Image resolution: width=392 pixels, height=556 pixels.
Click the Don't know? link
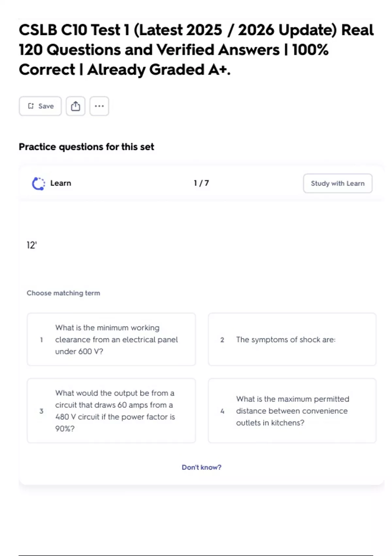point(201,467)
